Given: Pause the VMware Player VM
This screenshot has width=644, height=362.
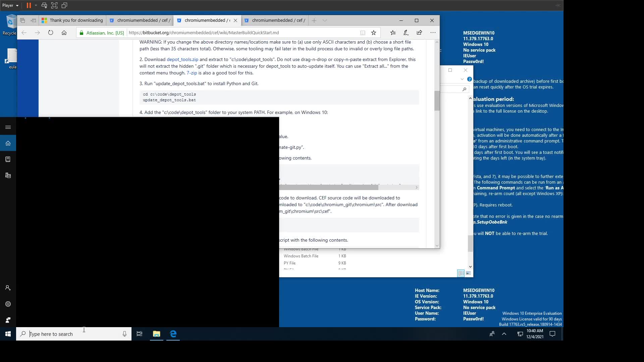Looking at the screenshot, I should click(29, 5).
